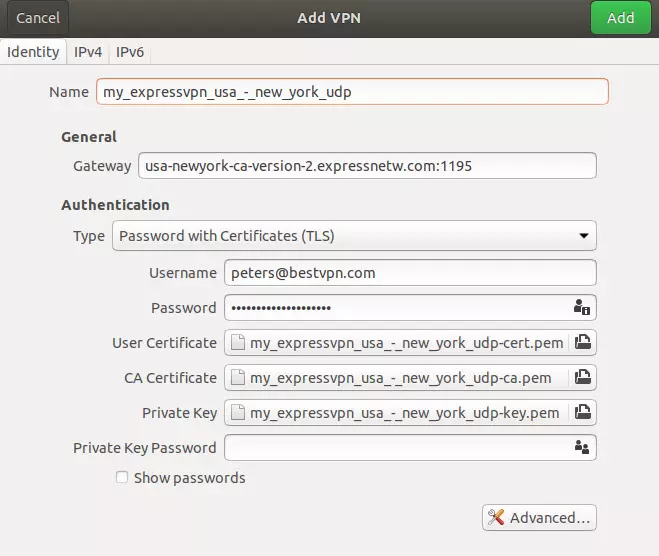This screenshot has height=556, width=659.
Task: Click the Add VPN title text
Action: (329, 18)
